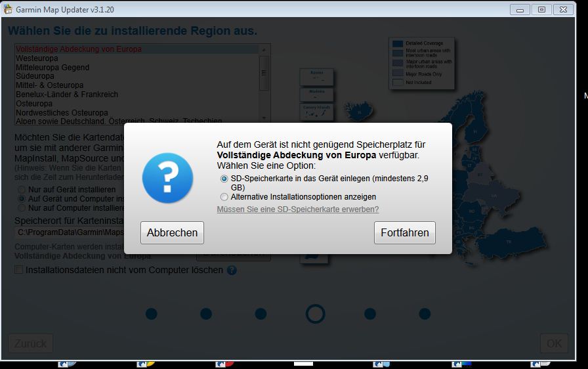
Task: Click the last progress step dot
Action: click(425, 314)
